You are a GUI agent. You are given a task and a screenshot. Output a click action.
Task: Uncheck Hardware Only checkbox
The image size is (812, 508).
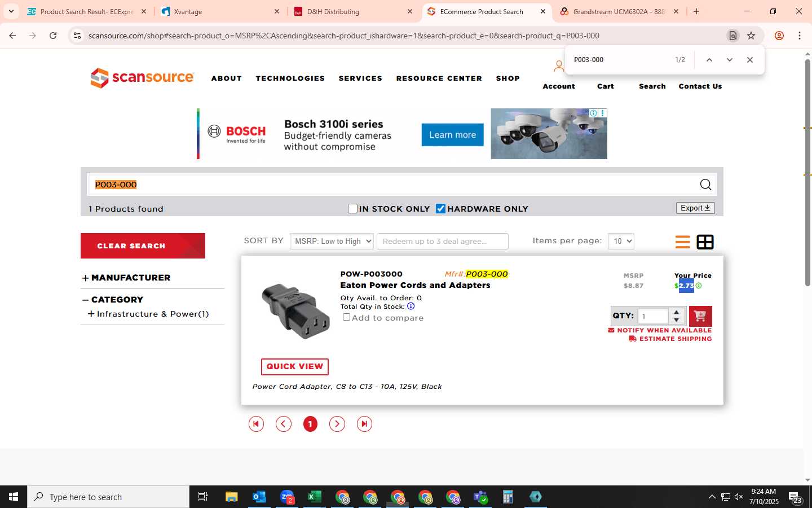point(441,209)
